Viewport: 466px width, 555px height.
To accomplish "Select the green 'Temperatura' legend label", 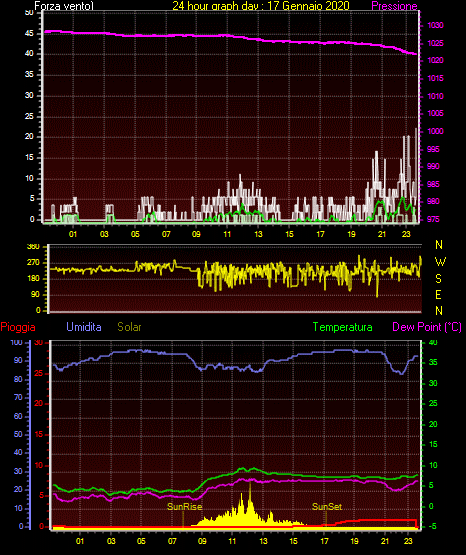I will pos(343,327).
